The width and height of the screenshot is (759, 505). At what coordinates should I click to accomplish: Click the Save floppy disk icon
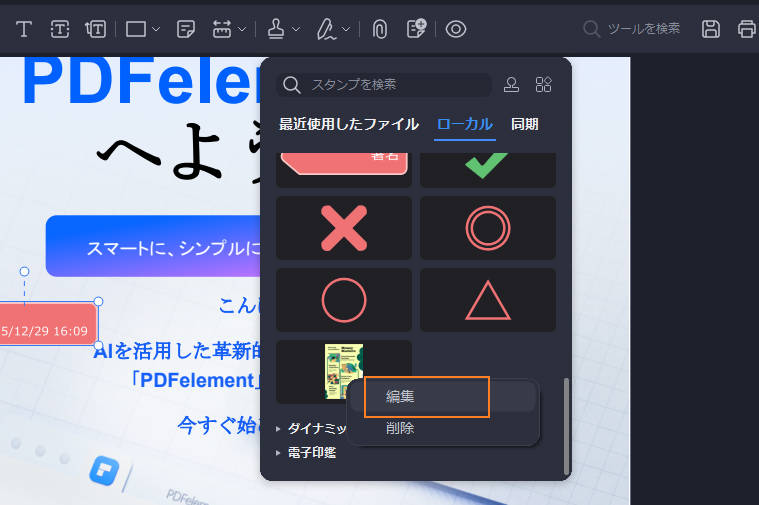click(x=711, y=29)
